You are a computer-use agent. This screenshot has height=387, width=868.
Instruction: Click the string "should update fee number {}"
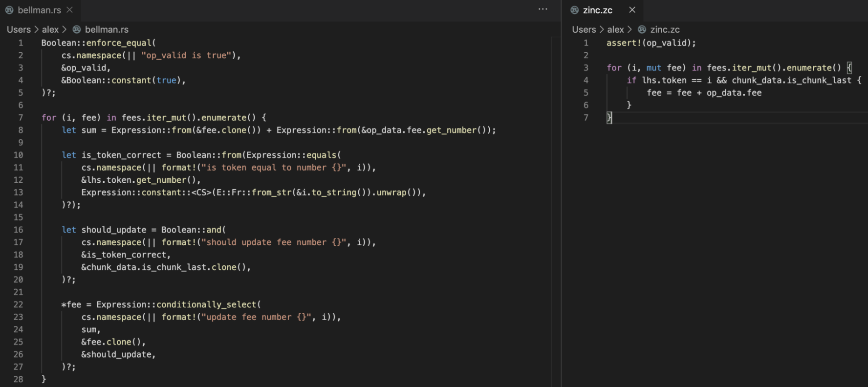[x=274, y=242]
